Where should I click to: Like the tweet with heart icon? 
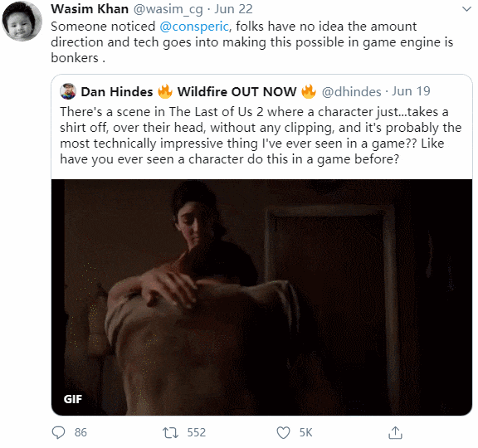click(x=283, y=432)
